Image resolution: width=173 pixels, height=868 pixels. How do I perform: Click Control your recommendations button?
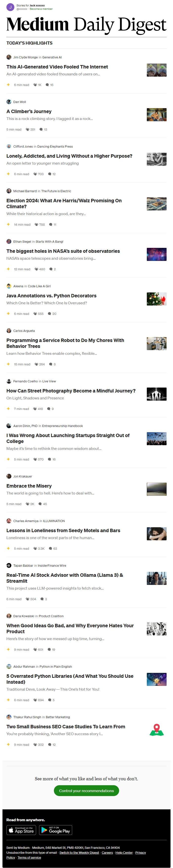(x=86, y=791)
